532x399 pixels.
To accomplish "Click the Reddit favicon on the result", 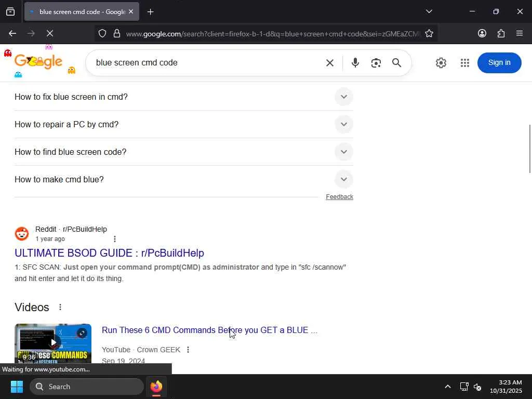I will [x=22, y=234].
